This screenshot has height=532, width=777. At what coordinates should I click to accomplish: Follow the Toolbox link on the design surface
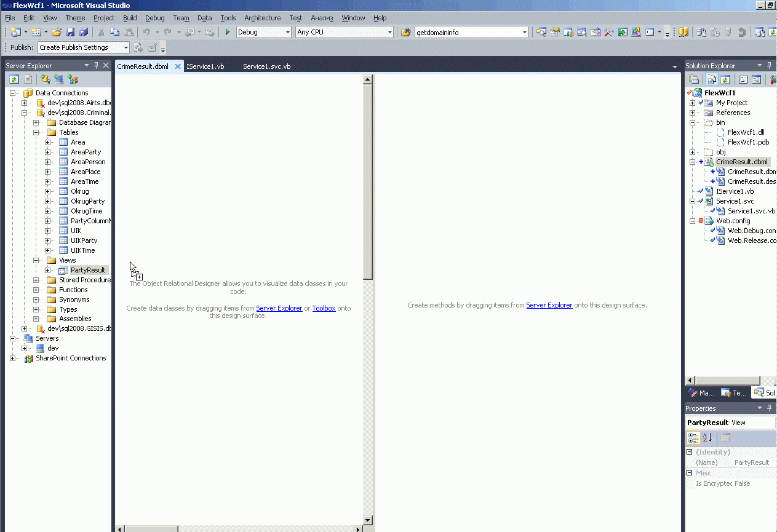[x=324, y=308]
